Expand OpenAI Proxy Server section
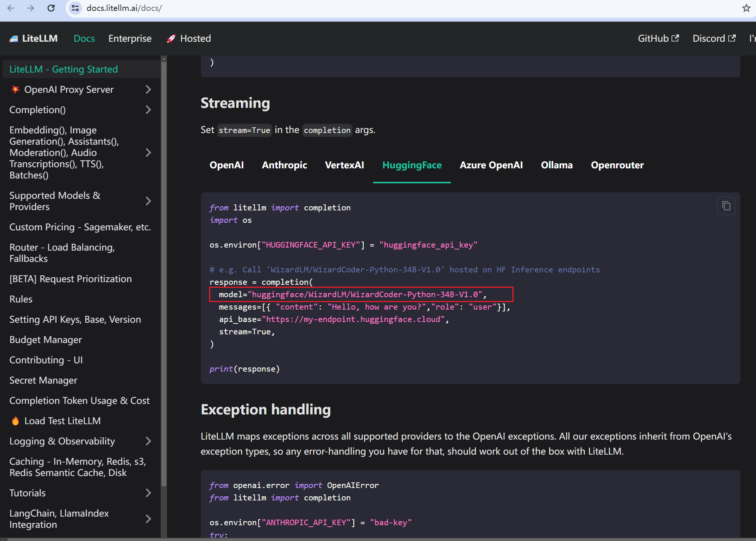 coord(148,89)
